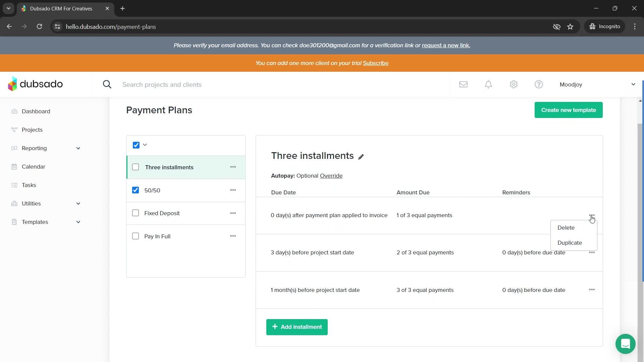Open Calendar page
Image resolution: width=644 pixels, height=362 pixels.
[33, 167]
